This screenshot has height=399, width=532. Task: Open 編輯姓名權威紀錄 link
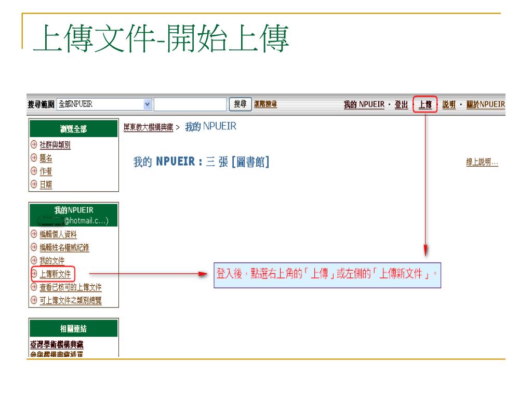coord(64,247)
